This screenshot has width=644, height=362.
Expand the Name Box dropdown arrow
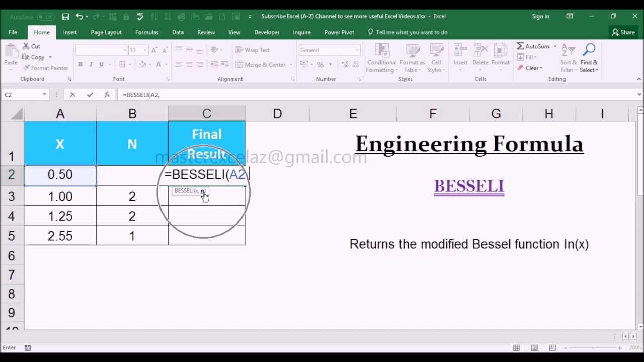(x=44, y=94)
